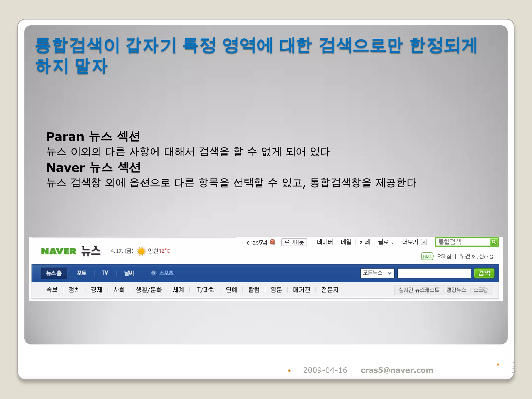Click the 뉴스 title beside NAVER logo
Viewport: 532px width, 399px height.
click(91, 251)
